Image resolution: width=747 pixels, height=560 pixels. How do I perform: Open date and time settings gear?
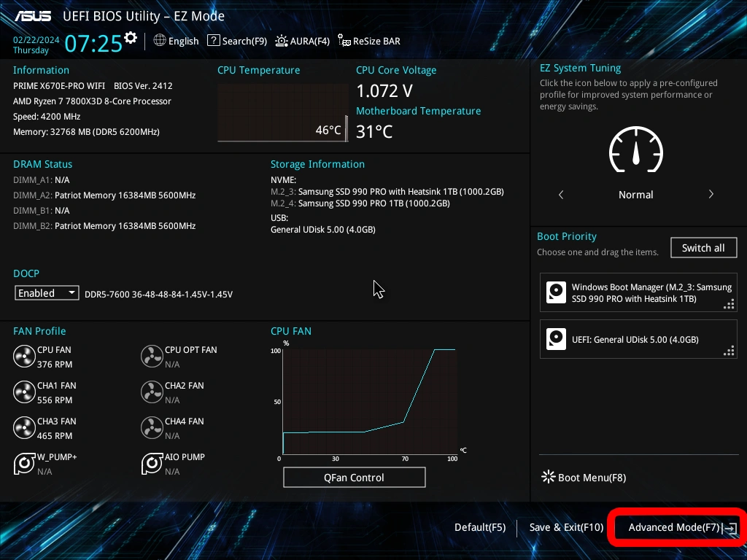tap(131, 38)
